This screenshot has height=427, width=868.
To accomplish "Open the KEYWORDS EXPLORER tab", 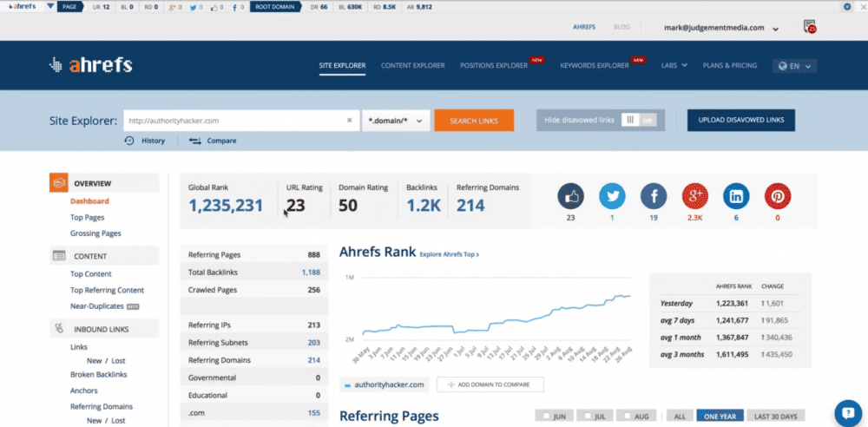I will [594, 65].
